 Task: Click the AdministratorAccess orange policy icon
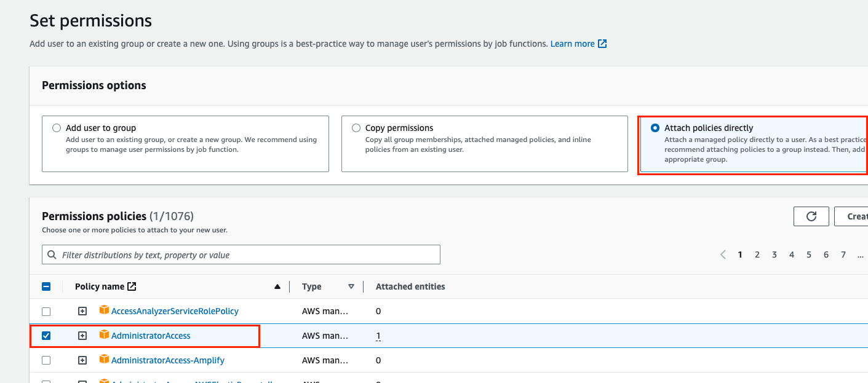tap(104, 335)
